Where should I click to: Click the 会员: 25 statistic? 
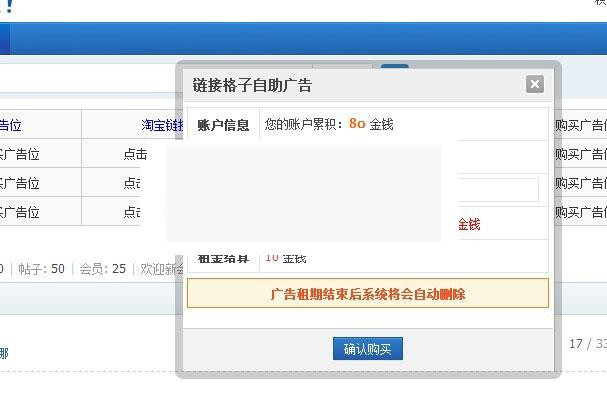(x=103, y=269)
